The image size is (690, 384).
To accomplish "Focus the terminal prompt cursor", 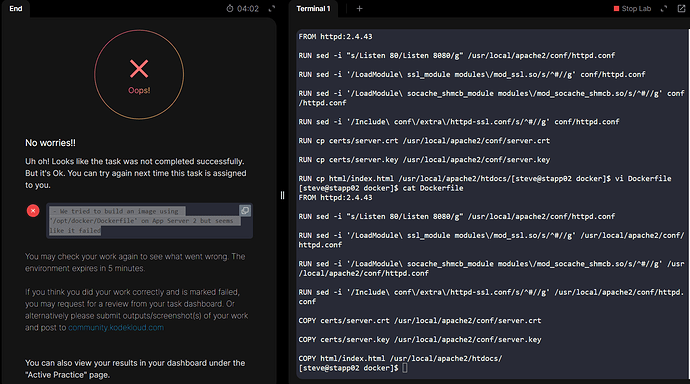I will [x=405, y=368].
